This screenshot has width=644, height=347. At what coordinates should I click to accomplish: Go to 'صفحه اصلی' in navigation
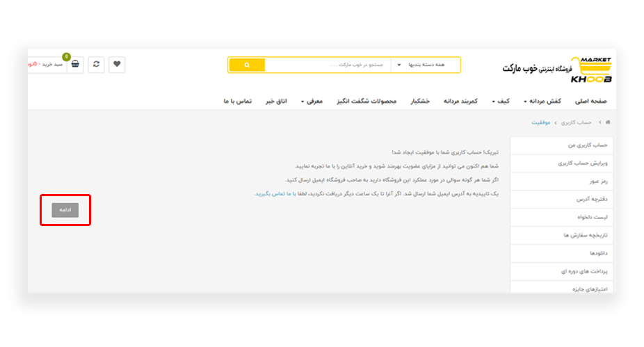(591, 102)
